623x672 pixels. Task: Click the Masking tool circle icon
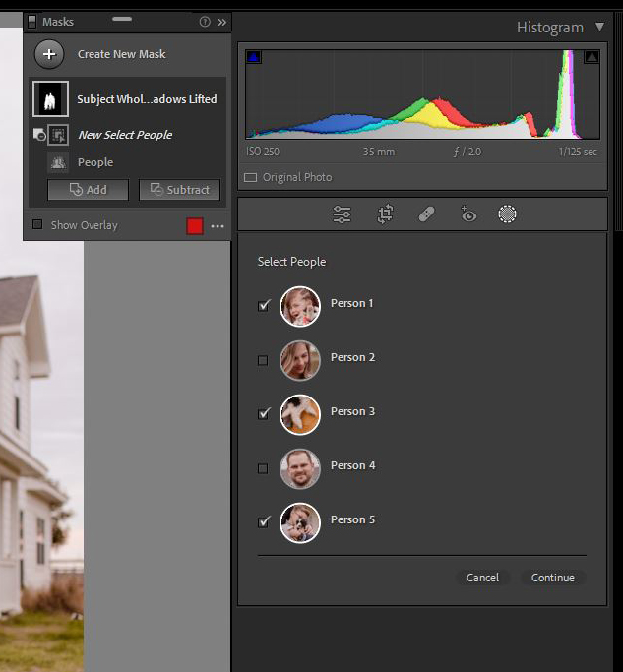(507, 214)
